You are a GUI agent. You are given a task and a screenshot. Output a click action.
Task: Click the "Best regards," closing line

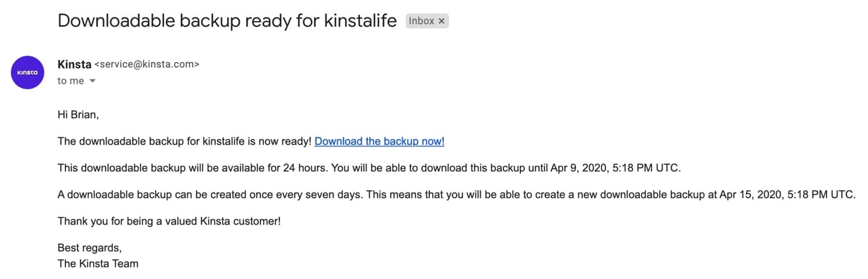tap(90, 248)
